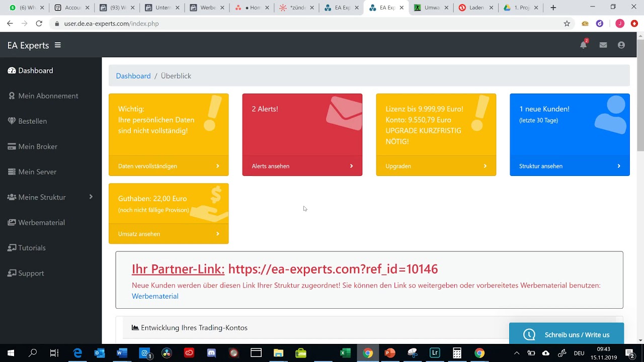This screenshot has height=362, width=644.
Task: Open Discord from taskbar
Action: pyautogui.click(x=211, y=353)
